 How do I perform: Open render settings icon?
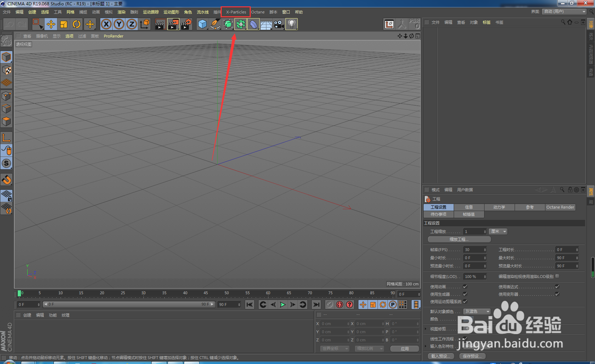(x=186, y=24)
